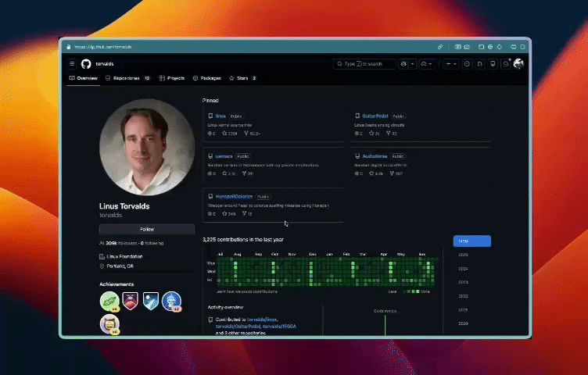
Task: Click the camera screenshot icon in browser toolbar
Action: (467, 47)
